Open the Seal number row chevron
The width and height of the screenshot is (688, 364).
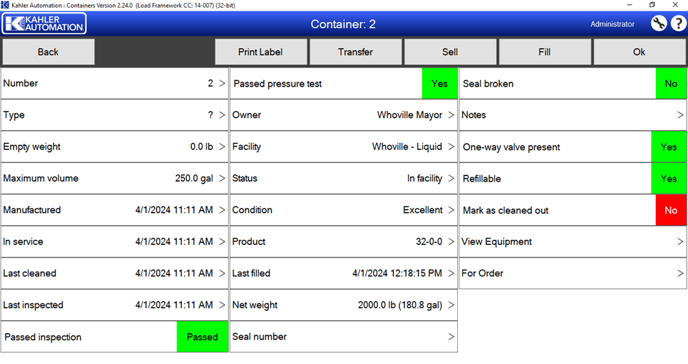[x=451, y=336]
